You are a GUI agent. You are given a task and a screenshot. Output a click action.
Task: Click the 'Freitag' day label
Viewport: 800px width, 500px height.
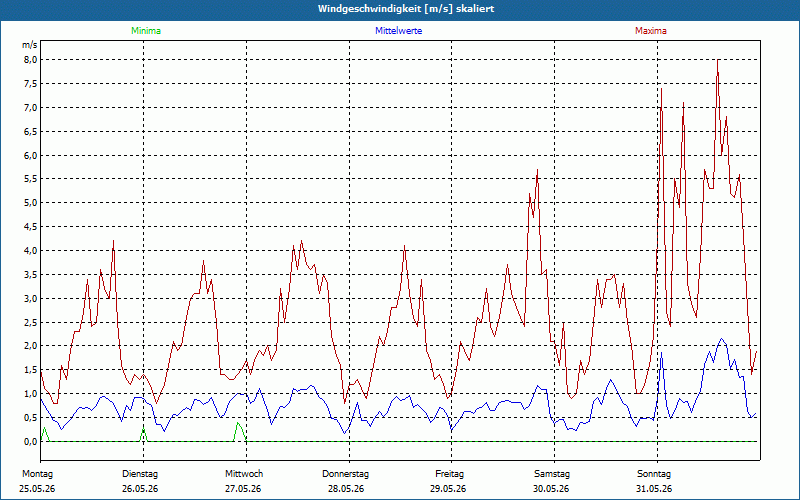coord(449,474)
